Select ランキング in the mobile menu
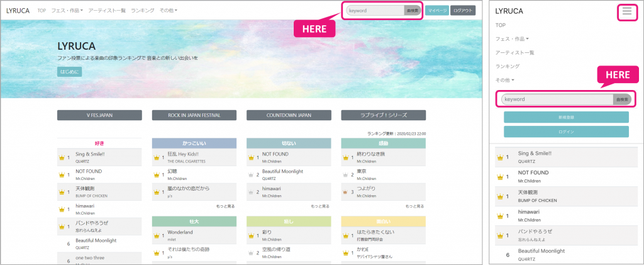The image size is (644, 265). coord(508,66)
